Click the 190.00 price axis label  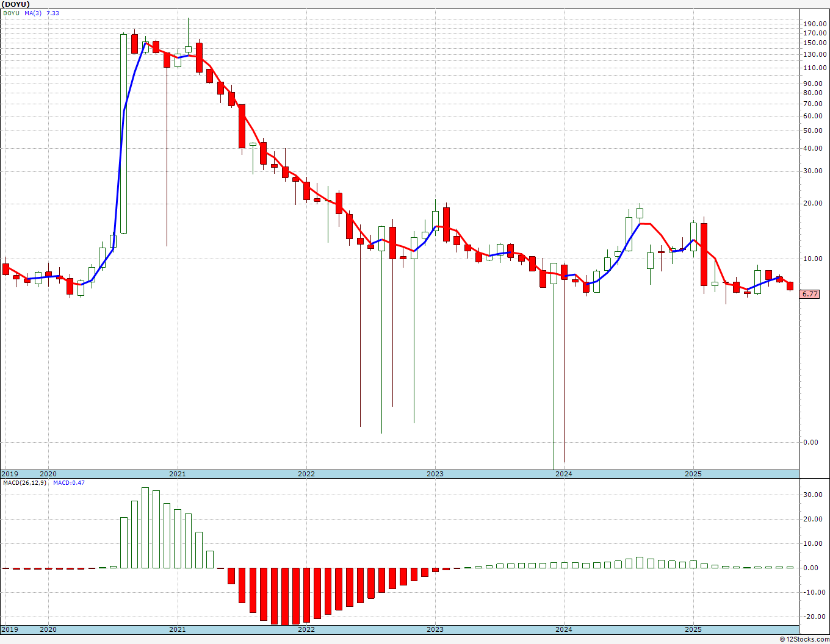815,24
